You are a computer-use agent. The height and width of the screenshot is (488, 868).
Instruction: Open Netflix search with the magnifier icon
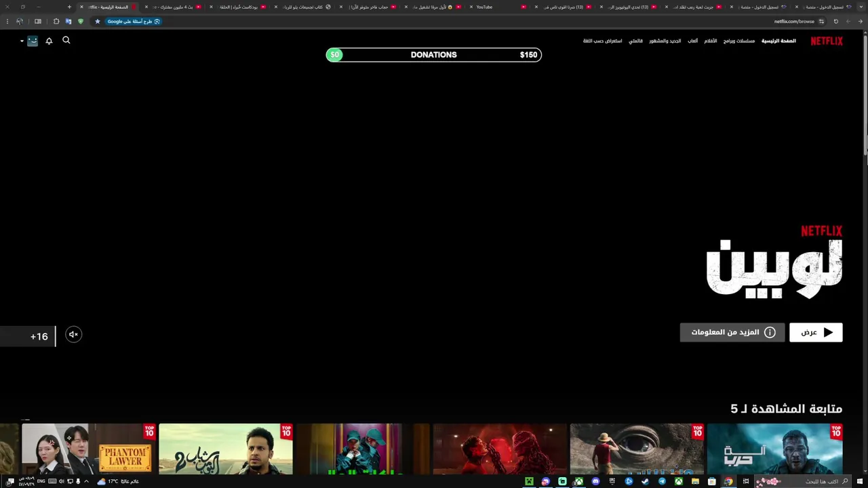click(x=66, y=41)
